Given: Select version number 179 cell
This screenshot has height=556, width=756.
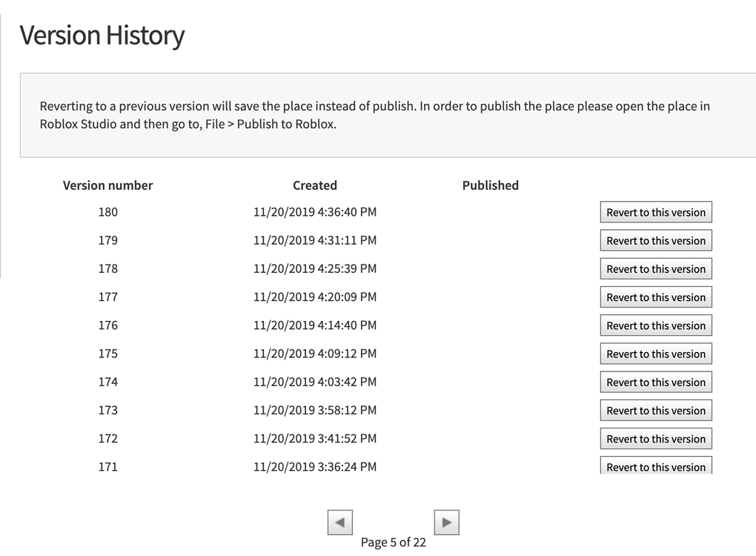Looking at the screenshot, I should pyautogui.click(x=108, y=240).
